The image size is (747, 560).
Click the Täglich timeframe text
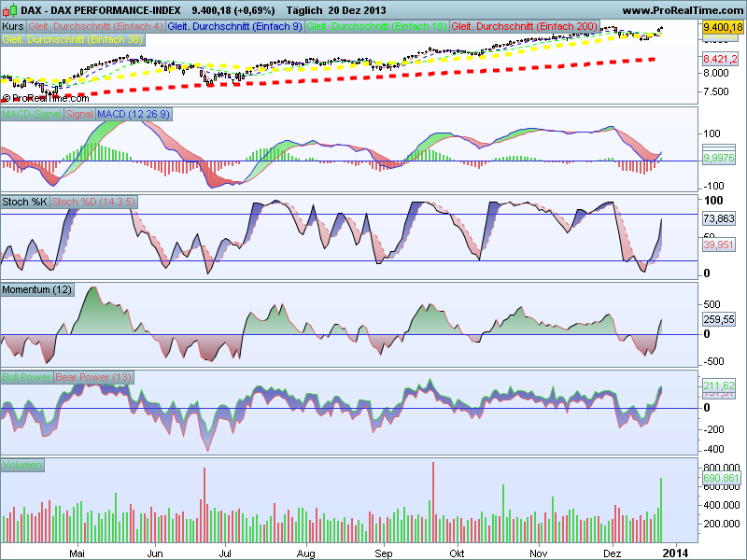pyautogui.click(x=303, y=10)
